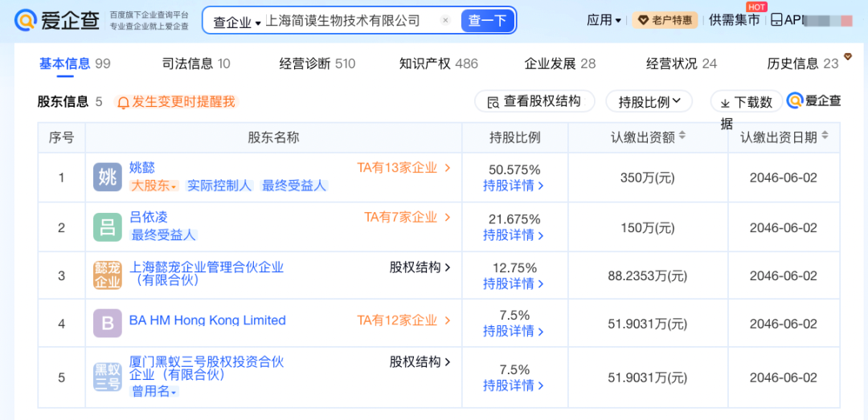Click the company name search input field

350,21
